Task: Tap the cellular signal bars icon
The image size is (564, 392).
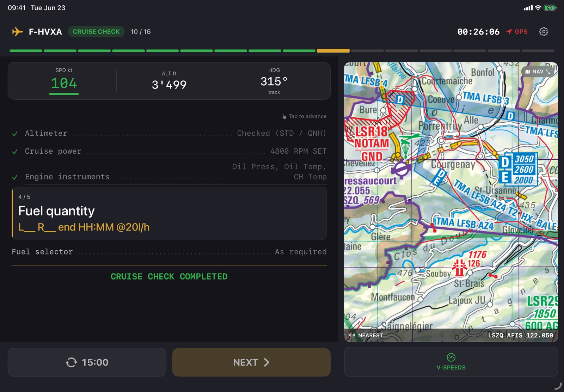Action: coord(528,8)
